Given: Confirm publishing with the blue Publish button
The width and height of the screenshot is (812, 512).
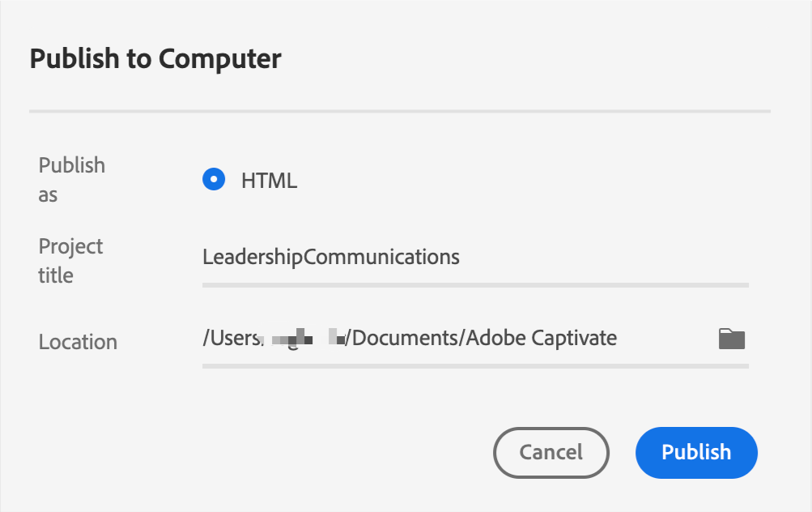Looking at the screenshot, I should [x=695, y=452].
